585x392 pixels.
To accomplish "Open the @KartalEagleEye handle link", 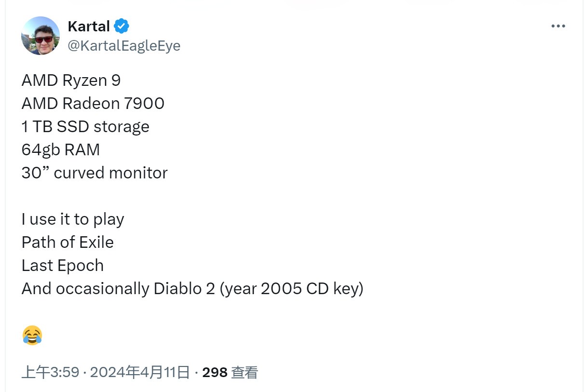I will pos(124,46).
